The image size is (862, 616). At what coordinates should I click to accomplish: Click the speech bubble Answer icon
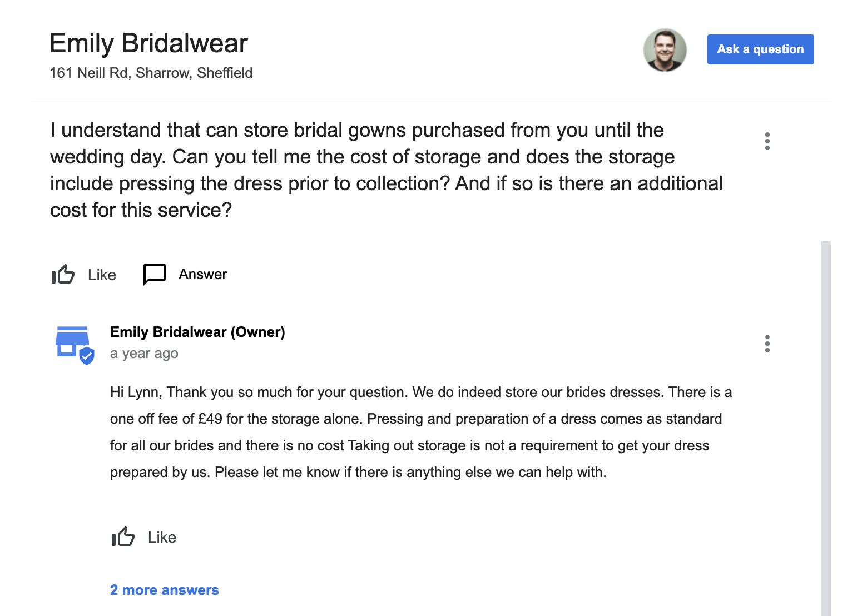tap(154, 274)
